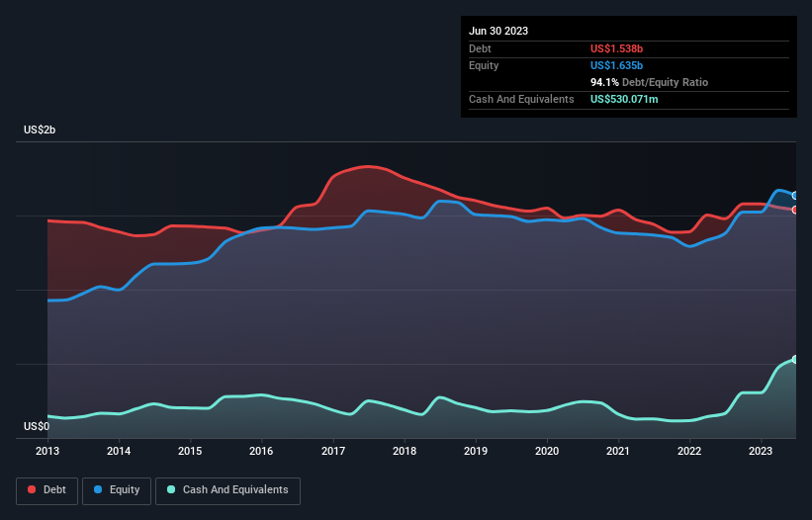Viewport: 812px width, 520px height.
Task: Select the 2023 x-axis label
Action: [x=761, y=451]
